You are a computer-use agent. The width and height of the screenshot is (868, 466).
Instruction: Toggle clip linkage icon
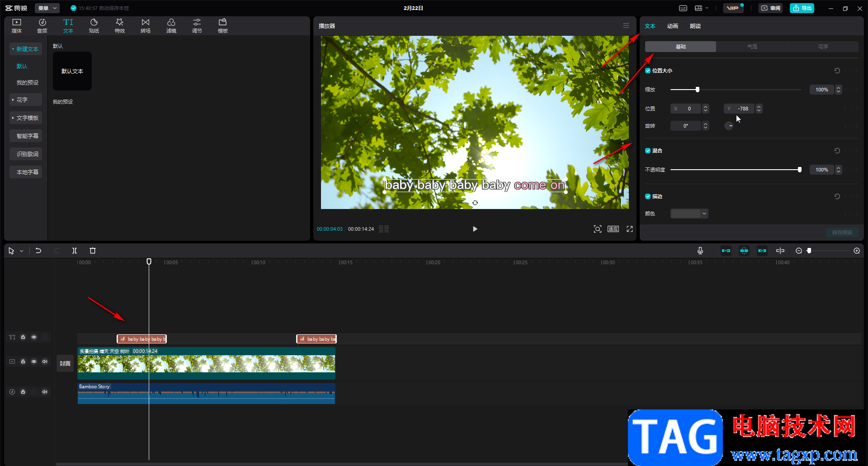[x=762, y=251]
